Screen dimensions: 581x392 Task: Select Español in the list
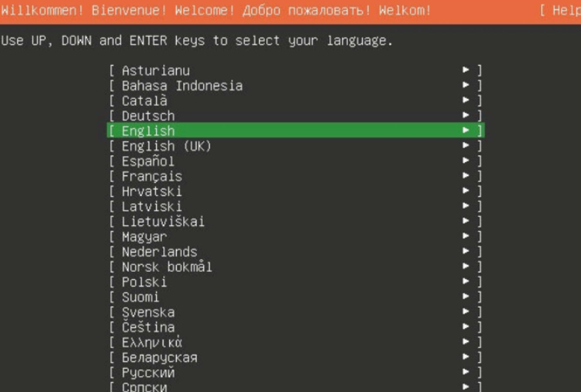point(295,161)
